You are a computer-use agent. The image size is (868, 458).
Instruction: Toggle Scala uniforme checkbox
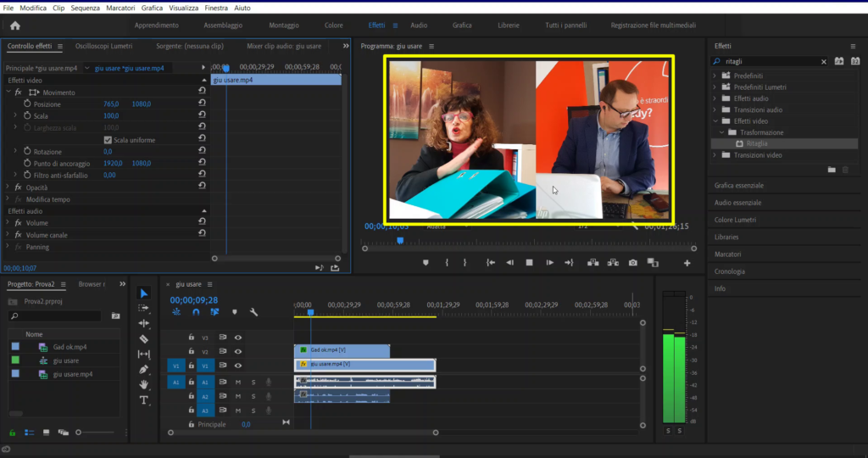click(108, 140)
